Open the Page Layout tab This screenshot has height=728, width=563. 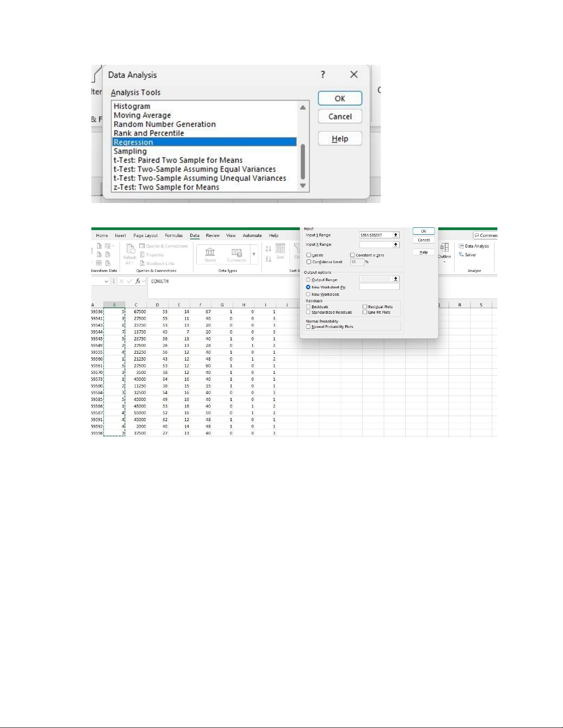[x=145, y=236]
